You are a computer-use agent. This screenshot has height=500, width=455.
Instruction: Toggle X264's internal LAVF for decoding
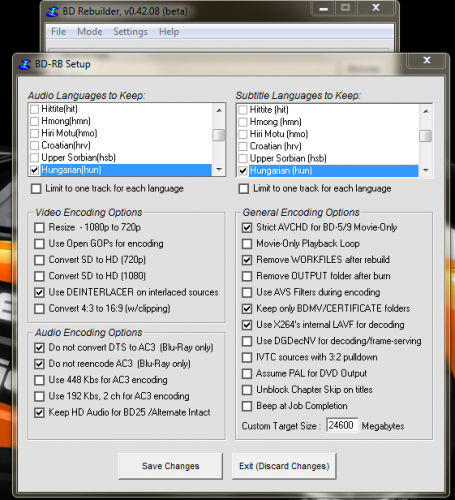(x=247, y=325)
